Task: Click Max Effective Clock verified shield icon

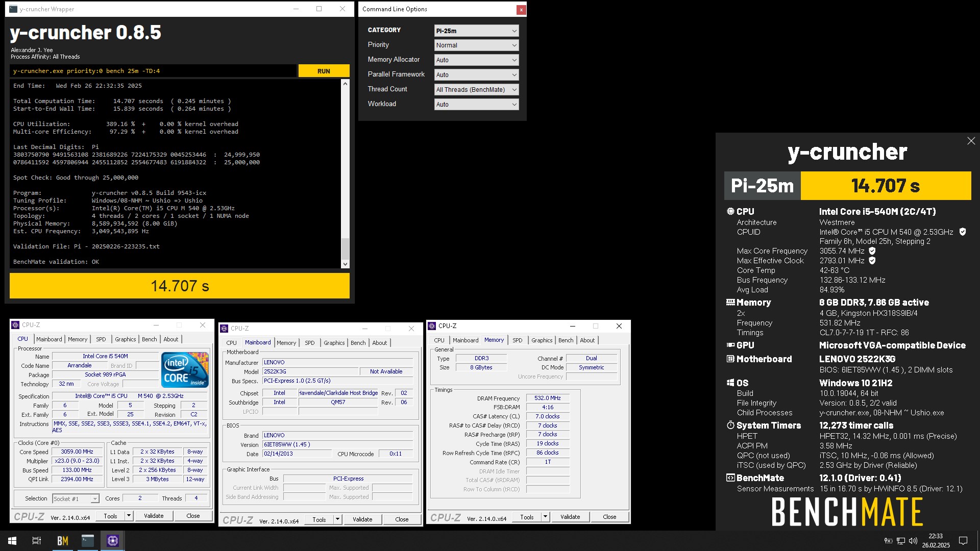Action: (872, 261)
